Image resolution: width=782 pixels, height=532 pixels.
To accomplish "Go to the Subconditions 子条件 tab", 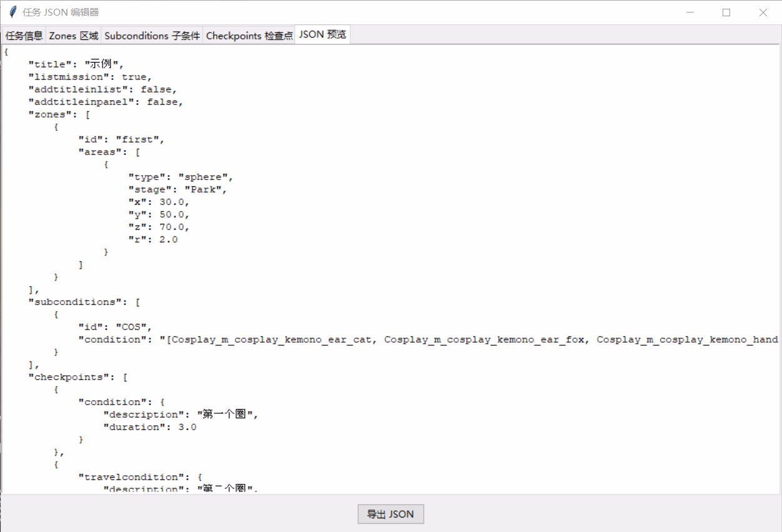I will (152, 36).
